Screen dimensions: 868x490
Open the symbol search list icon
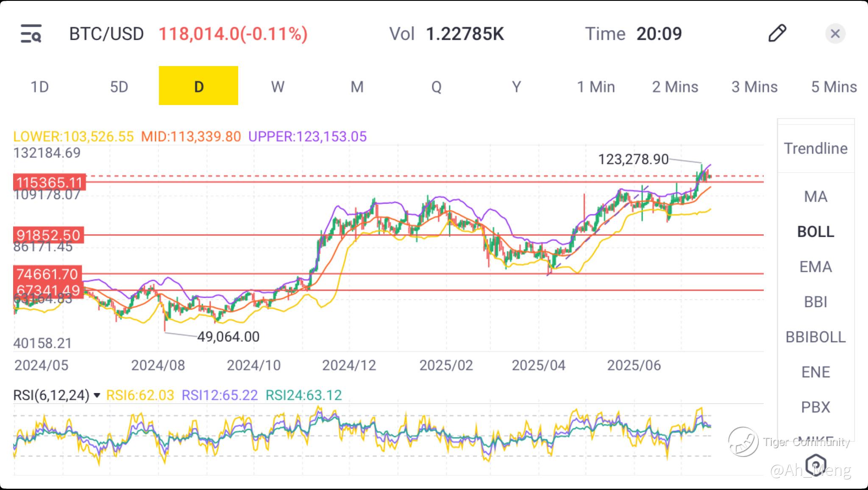click(x=31, y=33)
